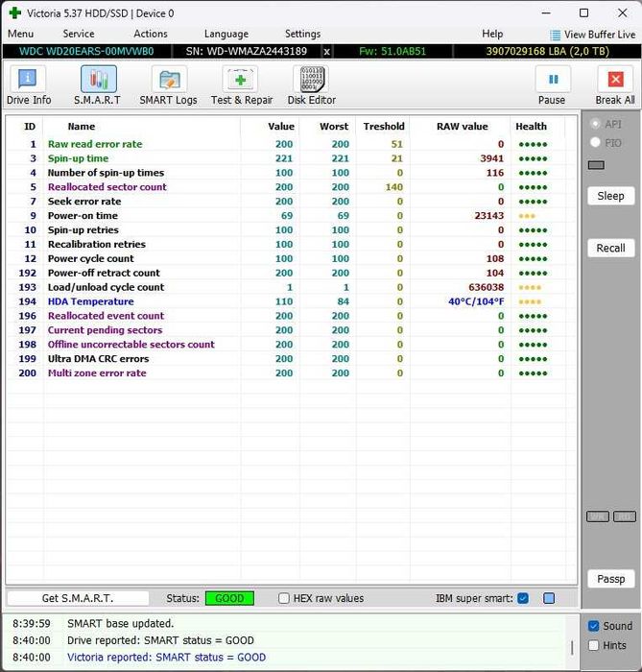Select the Spin-up retries row
Screen dimensions: 642x672
coord(286,230)
